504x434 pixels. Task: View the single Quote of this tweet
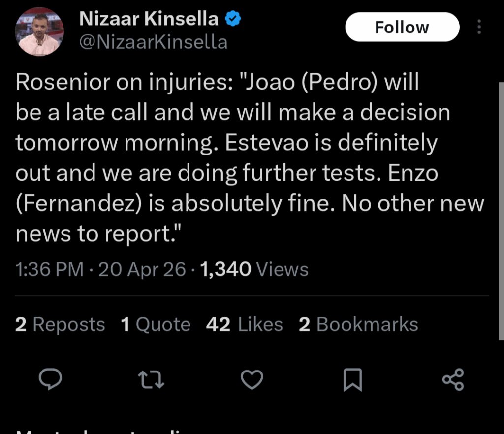pyautogui.click(x=156, y=324)
